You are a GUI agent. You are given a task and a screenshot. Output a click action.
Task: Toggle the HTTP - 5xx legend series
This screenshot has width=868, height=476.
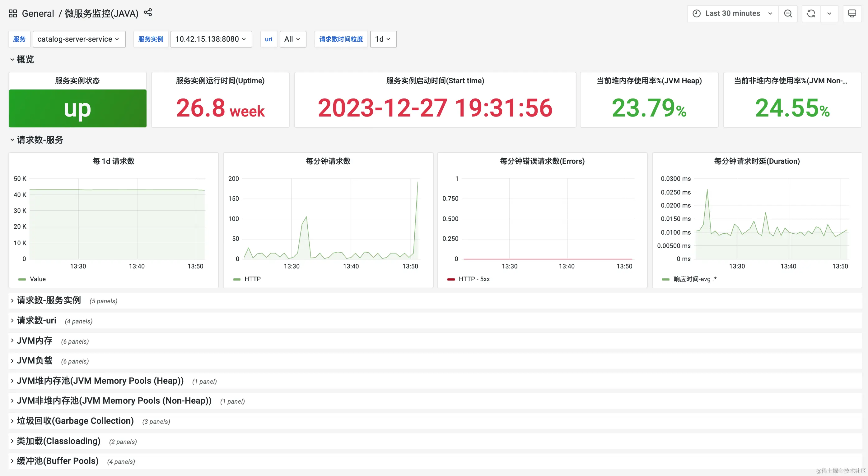pos(474,279)
